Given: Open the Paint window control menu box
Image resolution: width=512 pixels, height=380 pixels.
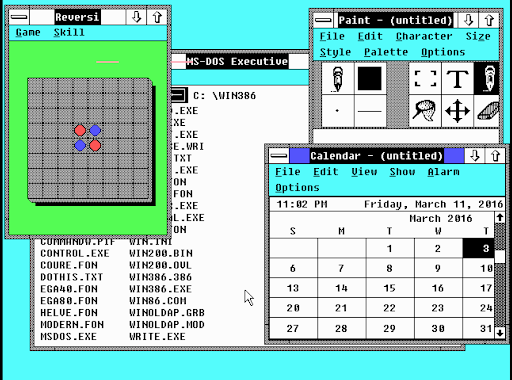Looking at the screenshot, I should point(323,20).
